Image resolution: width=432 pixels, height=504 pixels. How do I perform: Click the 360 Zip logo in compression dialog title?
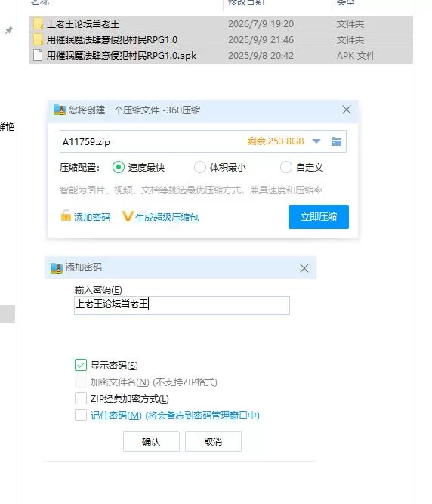click(60, 110)
